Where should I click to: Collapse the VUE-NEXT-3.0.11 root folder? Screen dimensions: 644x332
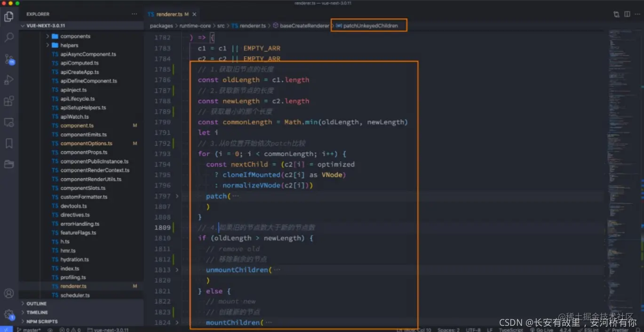23,26
